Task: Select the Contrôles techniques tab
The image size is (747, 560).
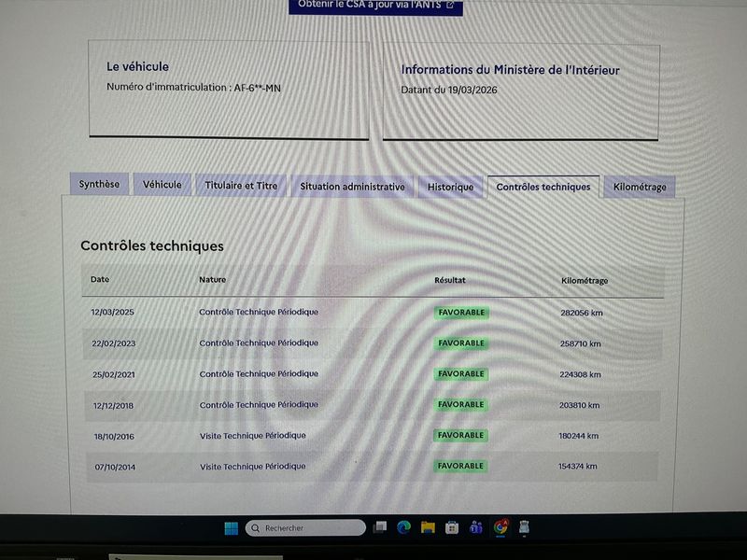Action: [543, 187]
